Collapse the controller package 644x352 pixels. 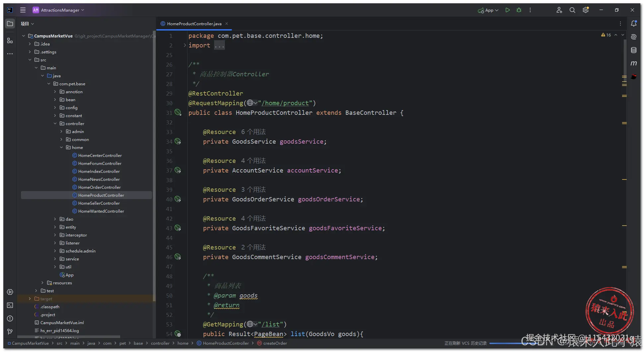pos(55,123)
